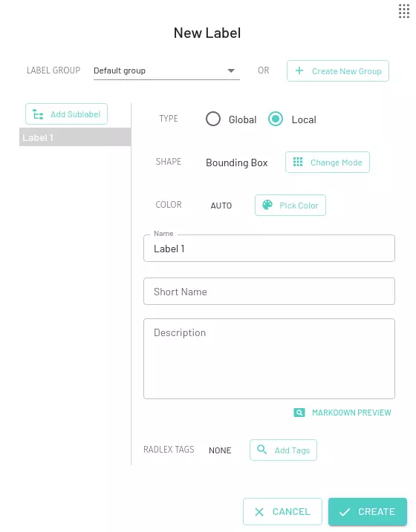
Task: Click into the Short Name field
Action: click(269, 292)
